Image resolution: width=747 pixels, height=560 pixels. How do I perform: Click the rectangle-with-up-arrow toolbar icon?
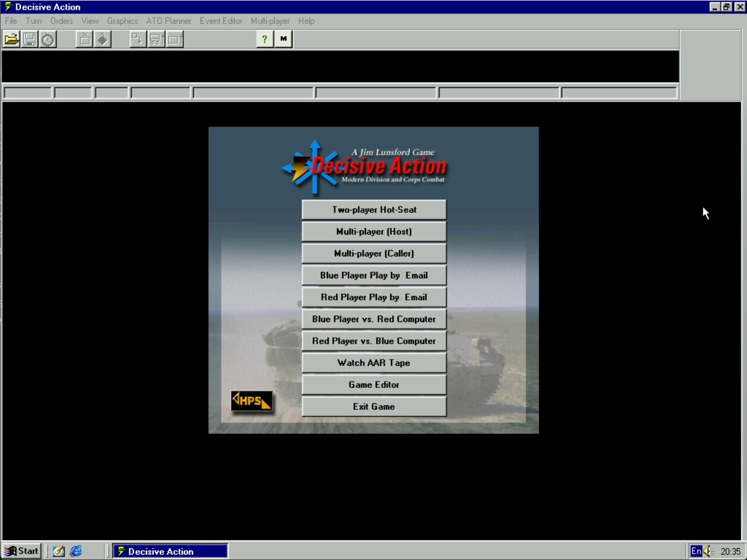[174, 39]
